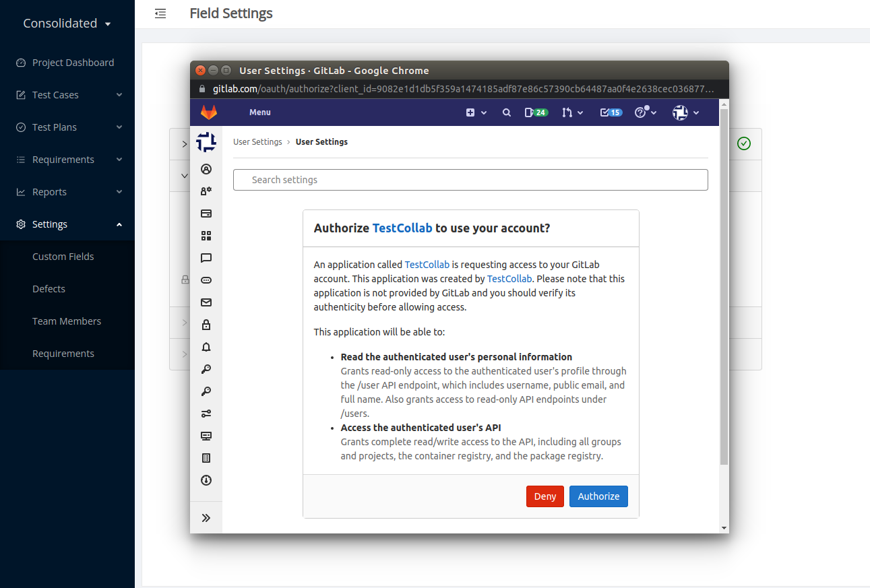
Task: Open the Applications grid icon
Action: click(x=206, y=236)
